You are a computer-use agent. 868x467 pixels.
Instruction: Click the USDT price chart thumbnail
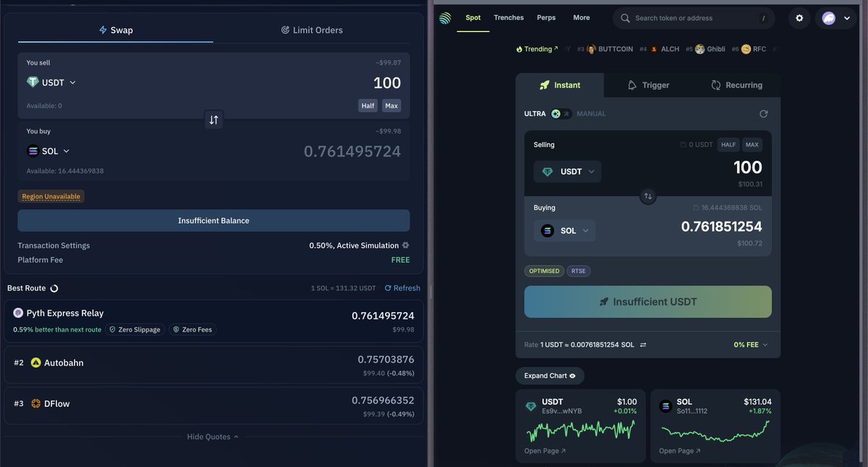[x=581, y=431]
